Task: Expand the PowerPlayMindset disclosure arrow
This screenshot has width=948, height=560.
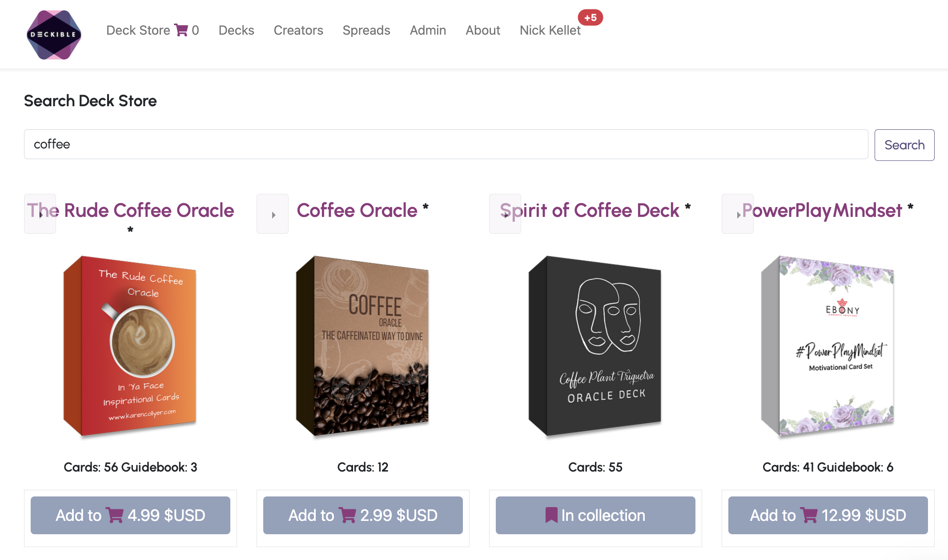Action: (x=738, y=214)
